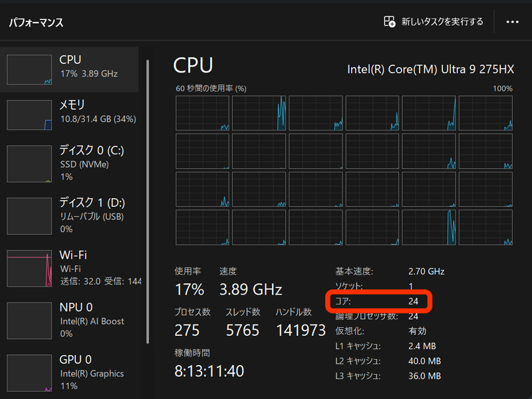Click the CPU mini-graph thumbnail in sidebar
The height and width of the screenshot is (399, 532).
pos(30,69)
